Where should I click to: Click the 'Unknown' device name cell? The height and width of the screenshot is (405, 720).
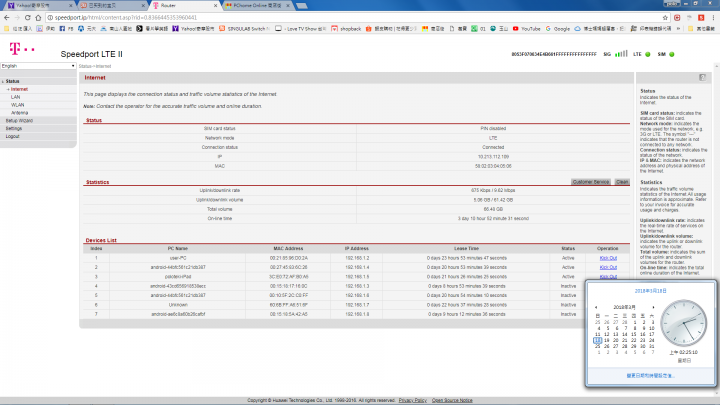pos(178,305)
